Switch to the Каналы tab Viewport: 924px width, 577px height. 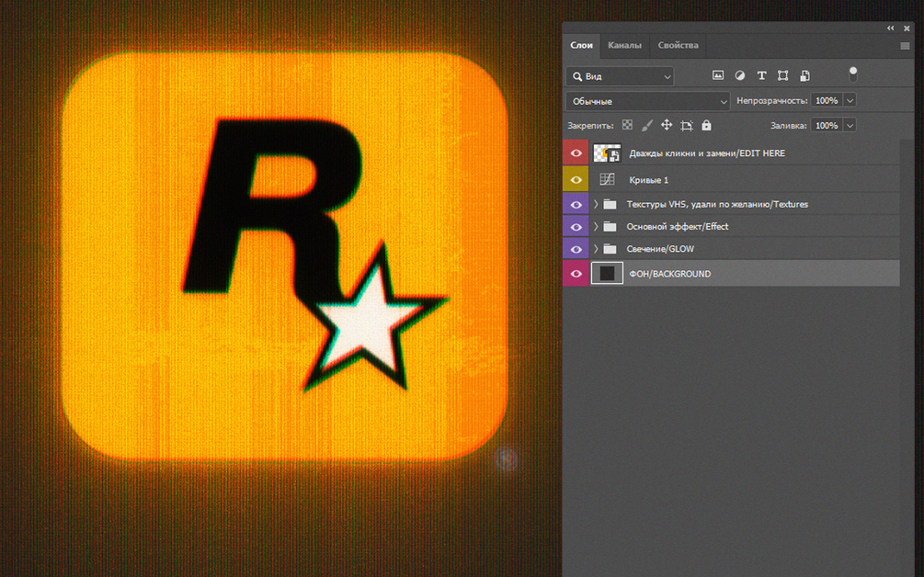(624, 45)
